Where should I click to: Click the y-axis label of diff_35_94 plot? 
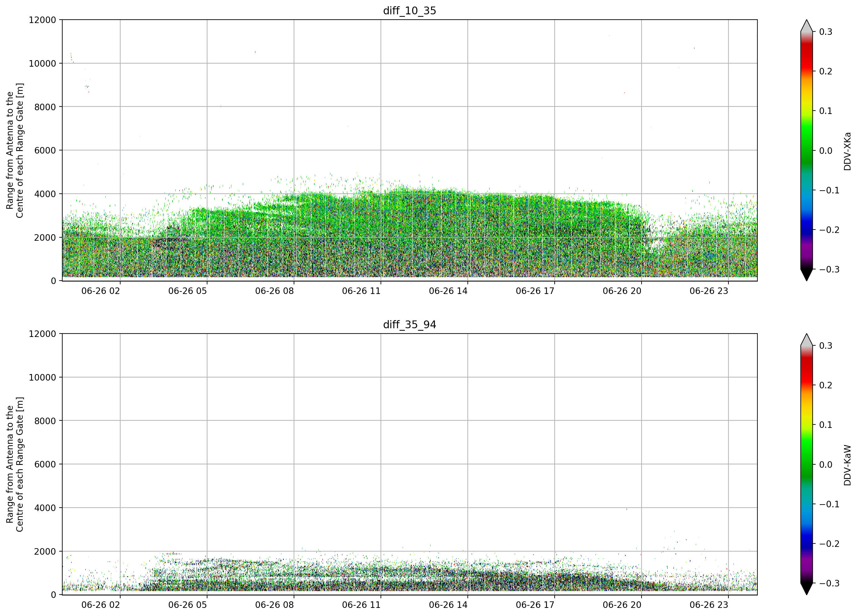click(x=15, y=464)
